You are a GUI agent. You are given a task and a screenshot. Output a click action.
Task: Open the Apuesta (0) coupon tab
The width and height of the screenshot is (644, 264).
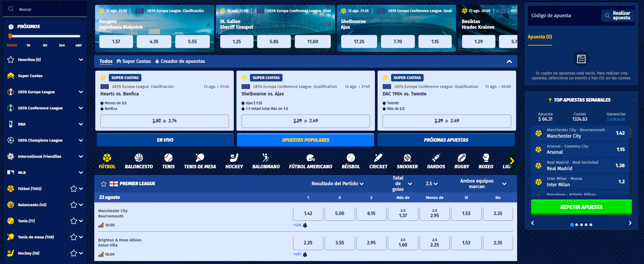coord(540,37)
